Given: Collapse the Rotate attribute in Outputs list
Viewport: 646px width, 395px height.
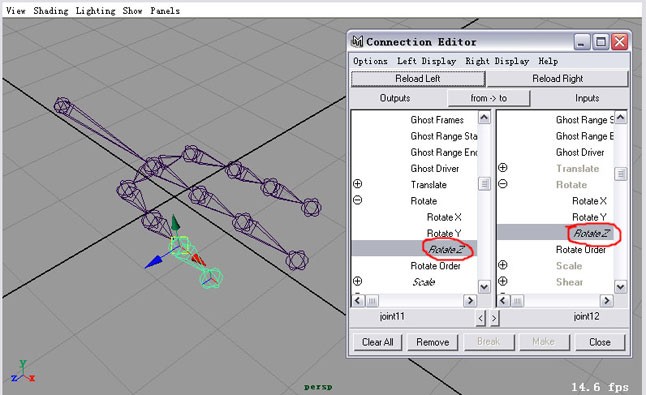Looking at the screenshot, I should click(x=358, y=200).
